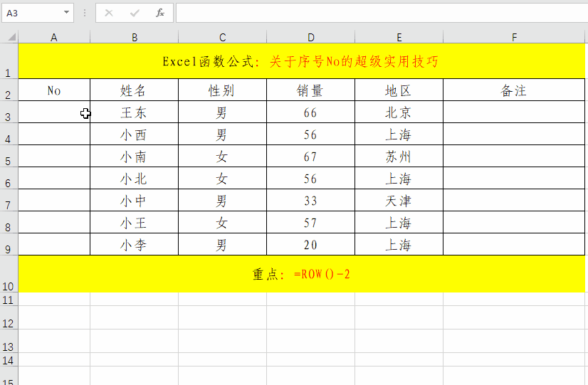This screenshot has height=385, width=588.
Task: Click the name cell 小中
Action: [x=135, y=201]
